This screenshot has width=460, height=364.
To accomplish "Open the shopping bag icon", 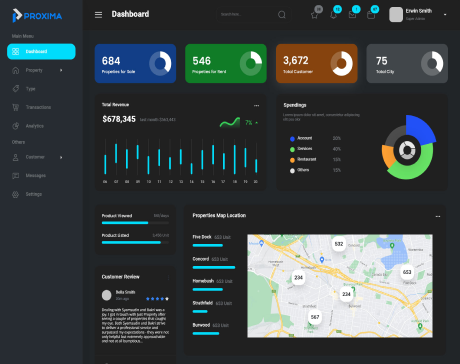I will [371, 15].
